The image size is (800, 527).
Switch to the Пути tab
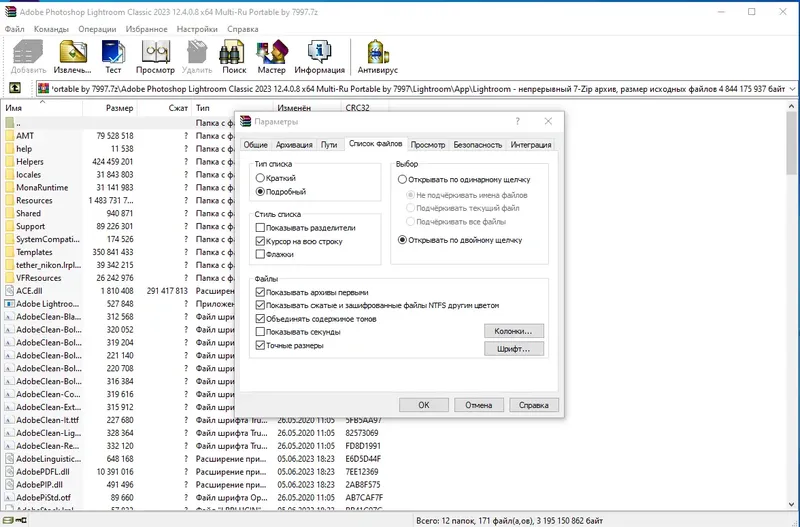coord(329,145)
